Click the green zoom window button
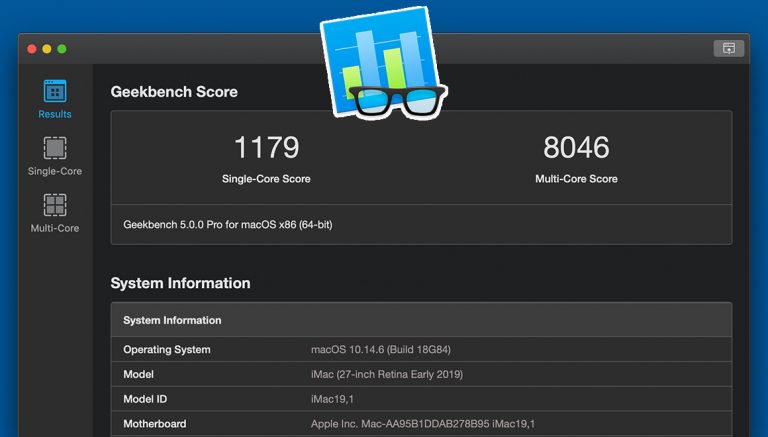768x437 pixels. click(62, 49)
